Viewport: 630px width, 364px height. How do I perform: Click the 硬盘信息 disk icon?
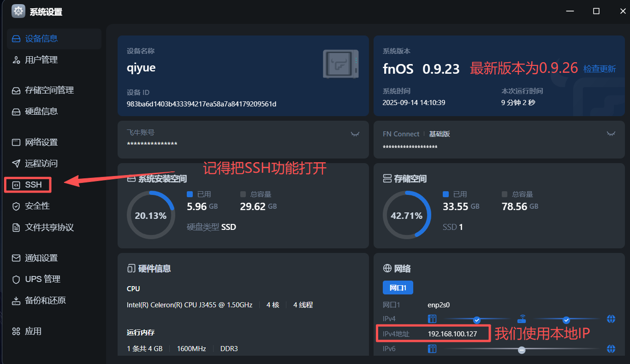click(x=16, y=112)
